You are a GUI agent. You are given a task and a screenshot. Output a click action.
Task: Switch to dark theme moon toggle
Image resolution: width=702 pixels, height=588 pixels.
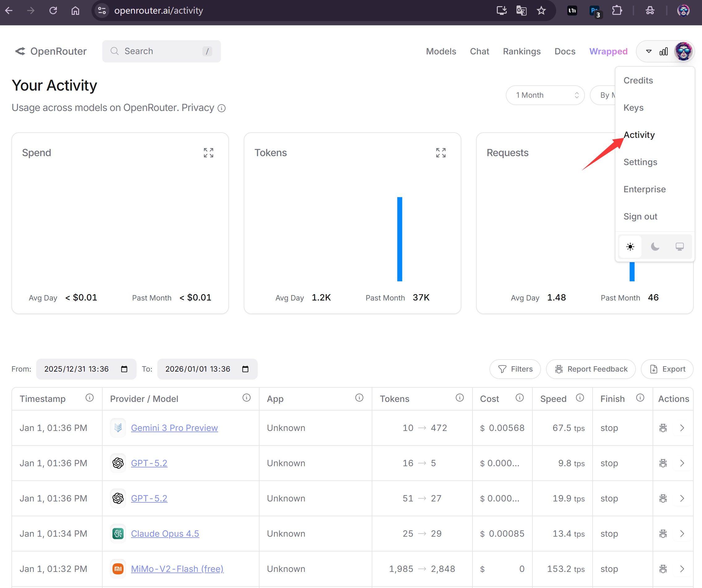pyautogui.click(x=655, y=247)
